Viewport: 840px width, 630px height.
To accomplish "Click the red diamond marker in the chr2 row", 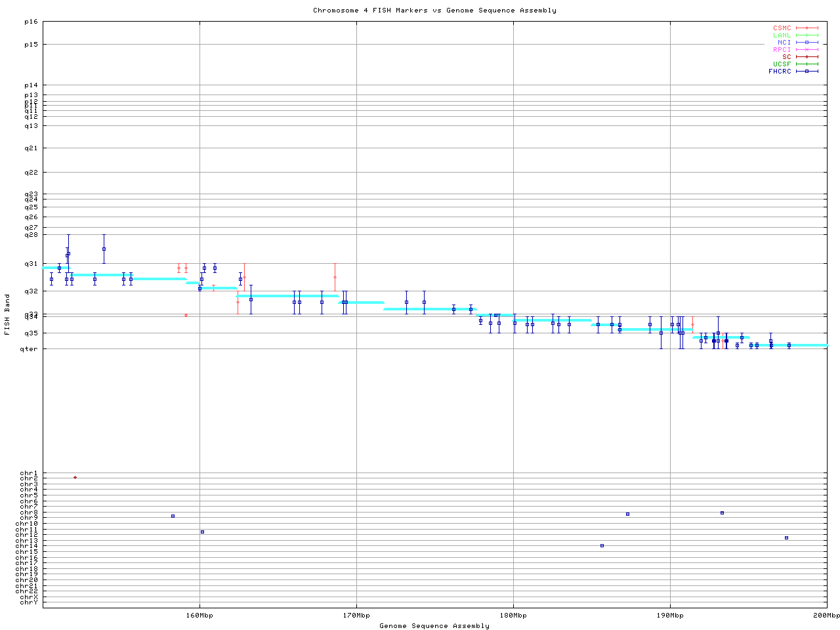I will 75,477.
